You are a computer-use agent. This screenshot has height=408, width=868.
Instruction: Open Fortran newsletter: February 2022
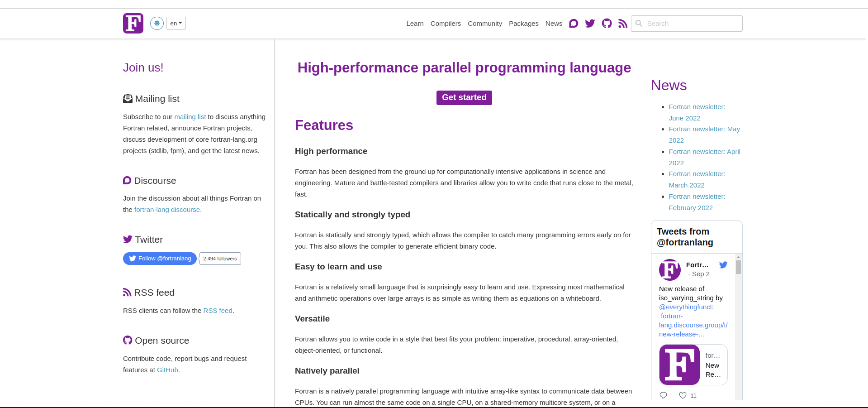pyautogui.click(x=697, y=202)
